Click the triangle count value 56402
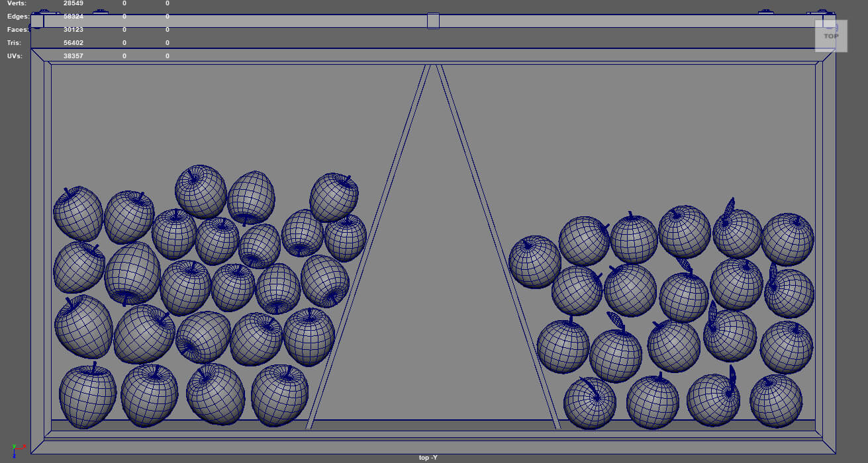Image resolution: width=868 pixels, height=463 pixels. [73, 43]
